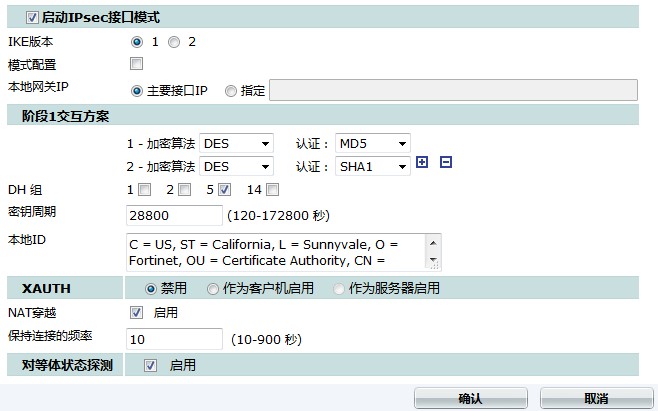Select the 指定 local gateway IP option

231,91
